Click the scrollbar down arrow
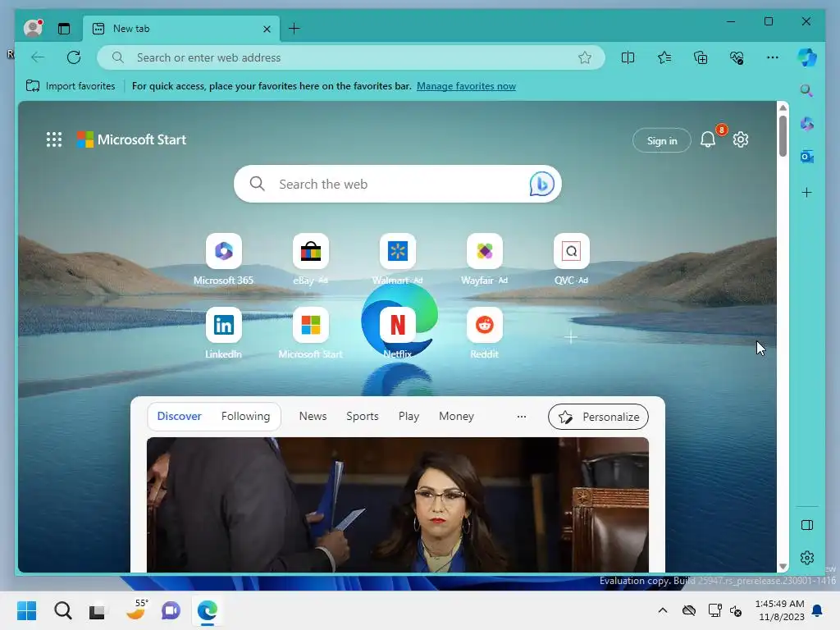The width and height of the screenshot is (840, 630). click(783, 566)
